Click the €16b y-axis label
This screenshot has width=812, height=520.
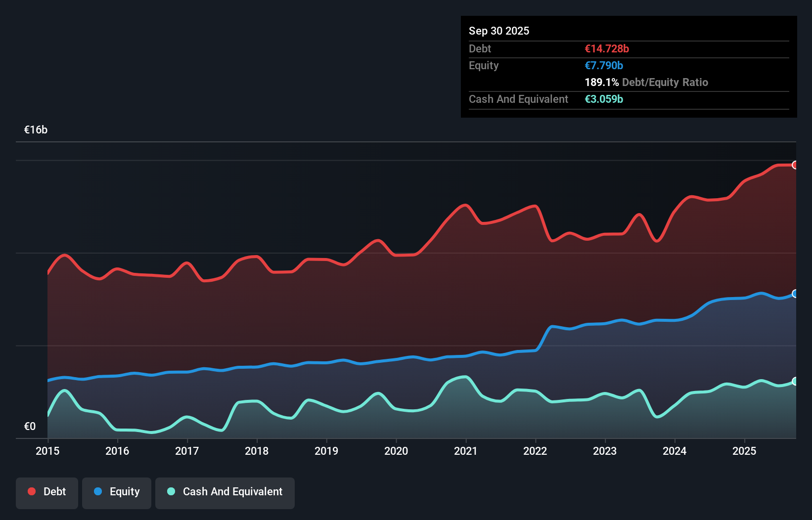point(36,130)
